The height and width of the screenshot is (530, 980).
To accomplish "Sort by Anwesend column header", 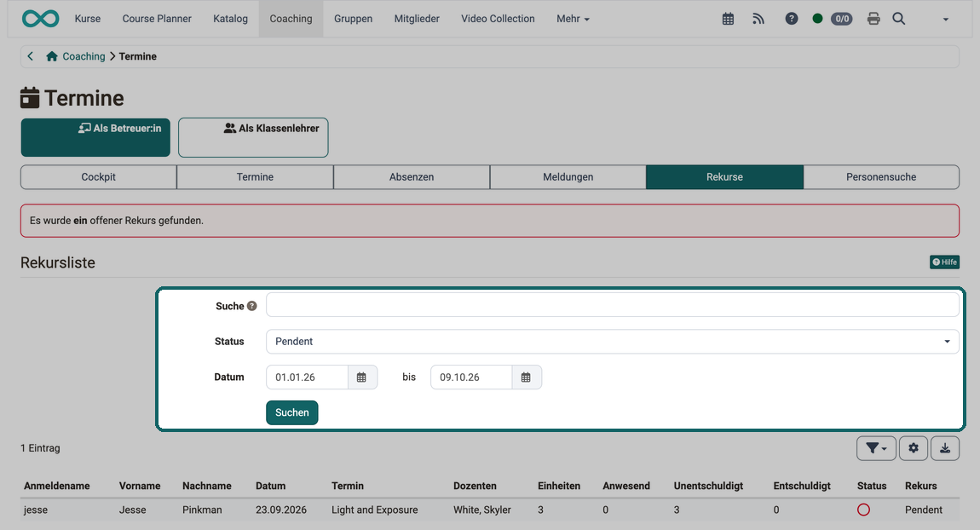I will coord(626,486).
